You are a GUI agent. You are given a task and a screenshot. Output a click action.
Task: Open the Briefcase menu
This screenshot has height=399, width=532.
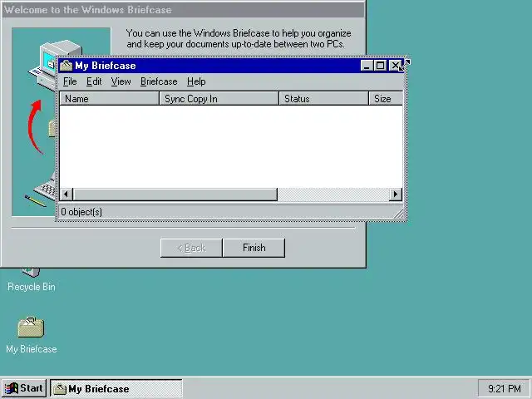159,81
